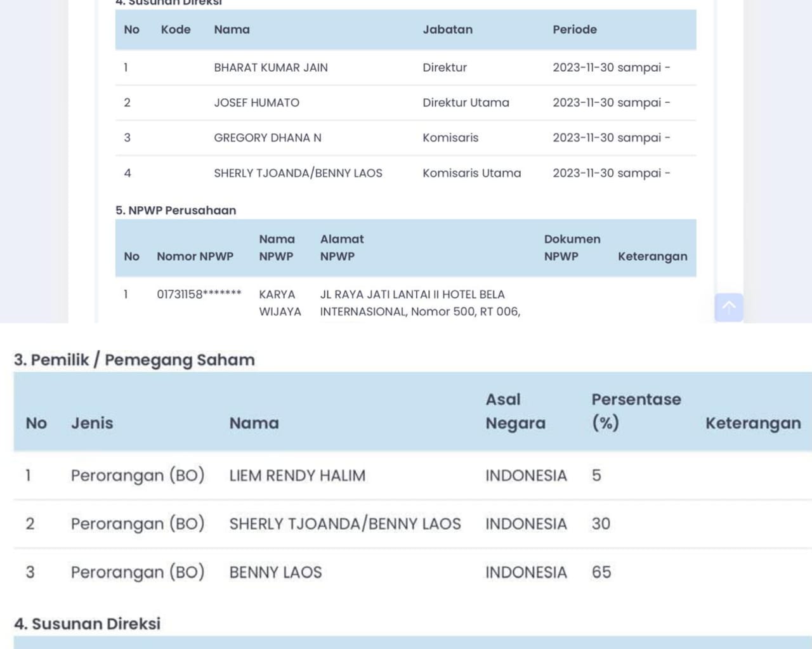Viewport: 812px width, 649px height.
Task: Click the Jenis column header
Action: point(92,423)
